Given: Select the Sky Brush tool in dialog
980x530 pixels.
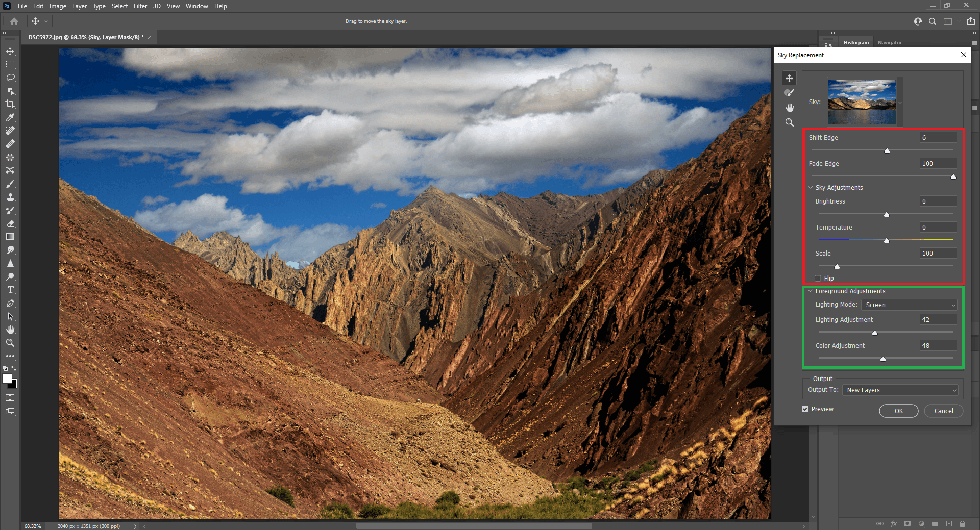Looking at the screenshot, I should 789,93.
